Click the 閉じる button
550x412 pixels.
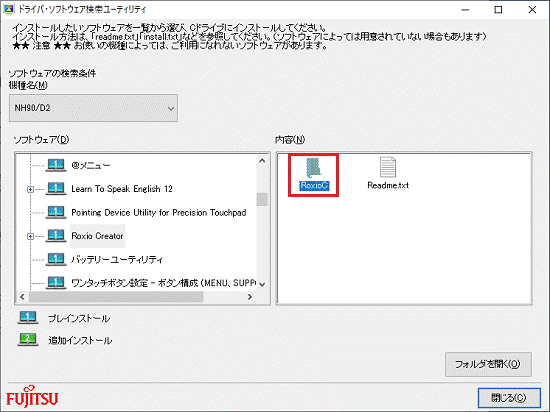click(x=509, y=398)
